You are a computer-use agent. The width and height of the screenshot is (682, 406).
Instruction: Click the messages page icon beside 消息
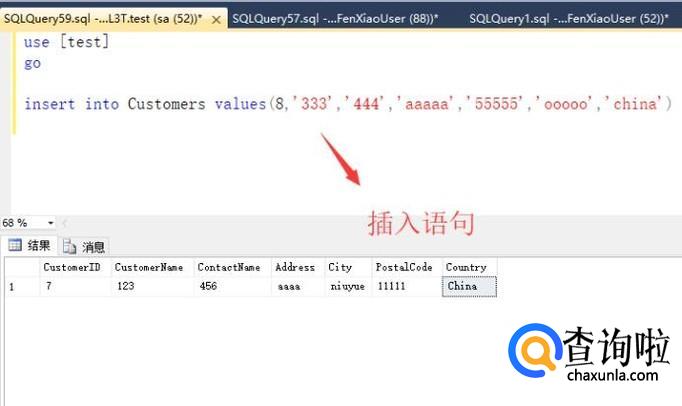tap(70, 247)
